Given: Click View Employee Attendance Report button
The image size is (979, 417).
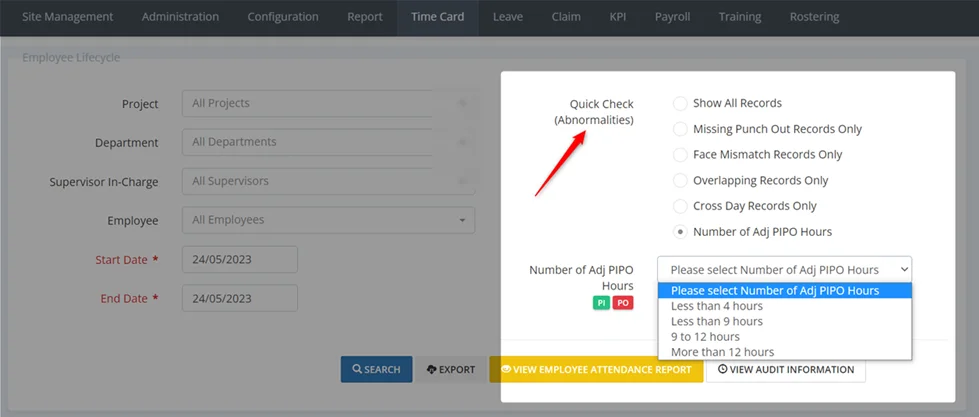Looking at the screenshot, I should (x=596, y=370).
